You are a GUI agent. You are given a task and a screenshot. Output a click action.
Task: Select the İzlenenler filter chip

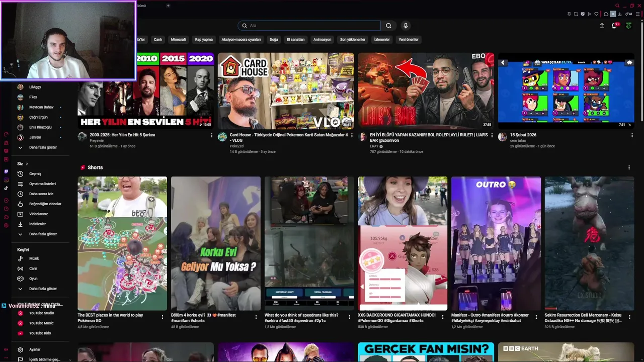click(x=382, y=39)
